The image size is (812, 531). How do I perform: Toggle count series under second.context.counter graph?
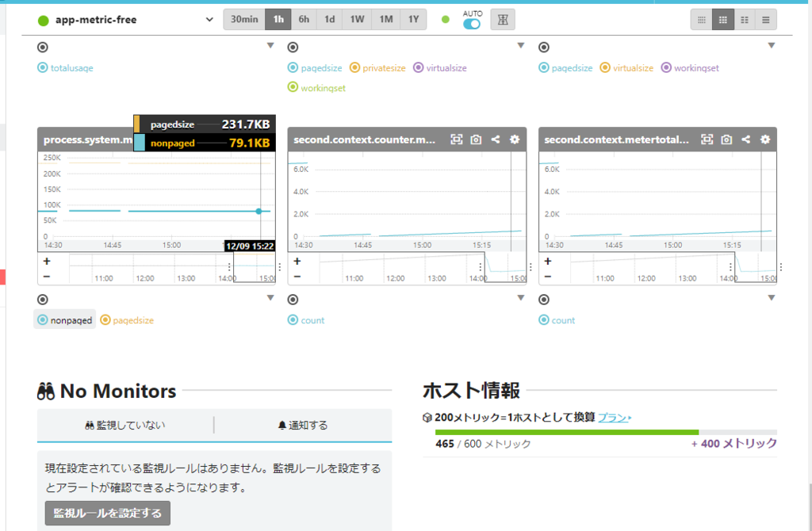point(306,320)
